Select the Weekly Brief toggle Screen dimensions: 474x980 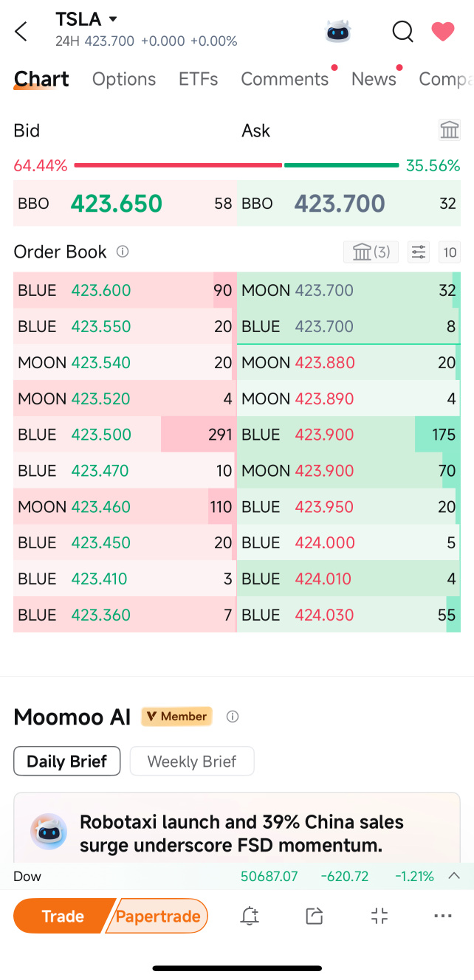tap(192, 761)
